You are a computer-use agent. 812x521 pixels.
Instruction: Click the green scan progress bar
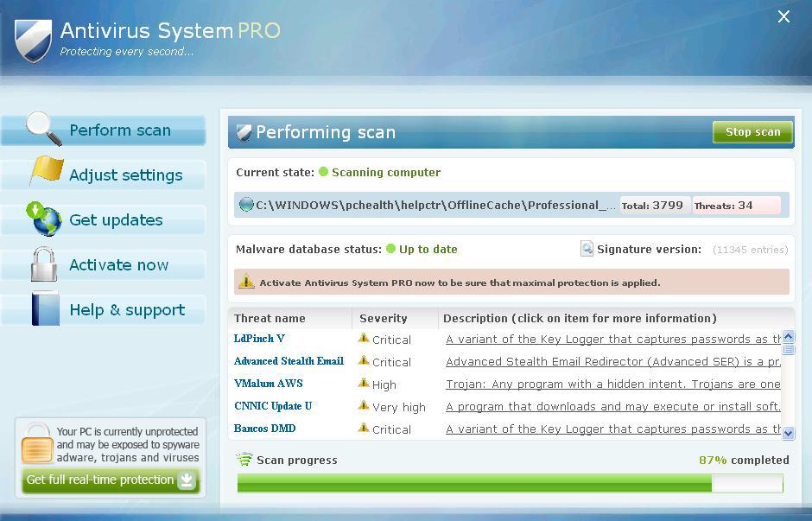[510, 483]
